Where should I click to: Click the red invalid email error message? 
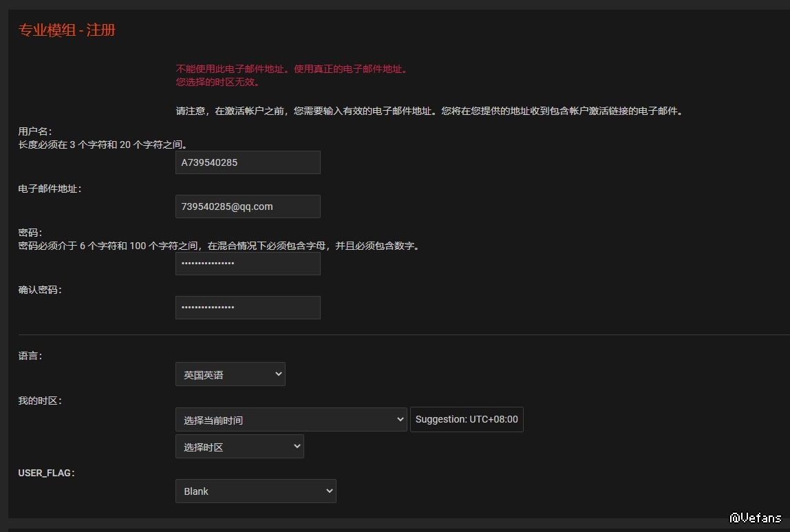click(292, 69)
